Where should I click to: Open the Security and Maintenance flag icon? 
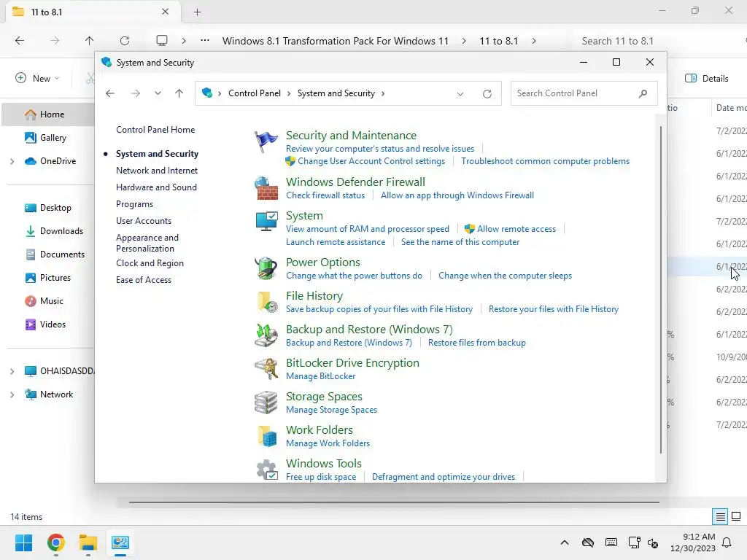pos(266,141)
